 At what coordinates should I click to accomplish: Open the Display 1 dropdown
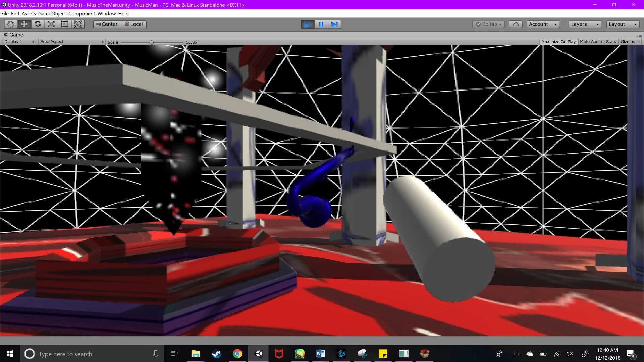click(19, 42)
